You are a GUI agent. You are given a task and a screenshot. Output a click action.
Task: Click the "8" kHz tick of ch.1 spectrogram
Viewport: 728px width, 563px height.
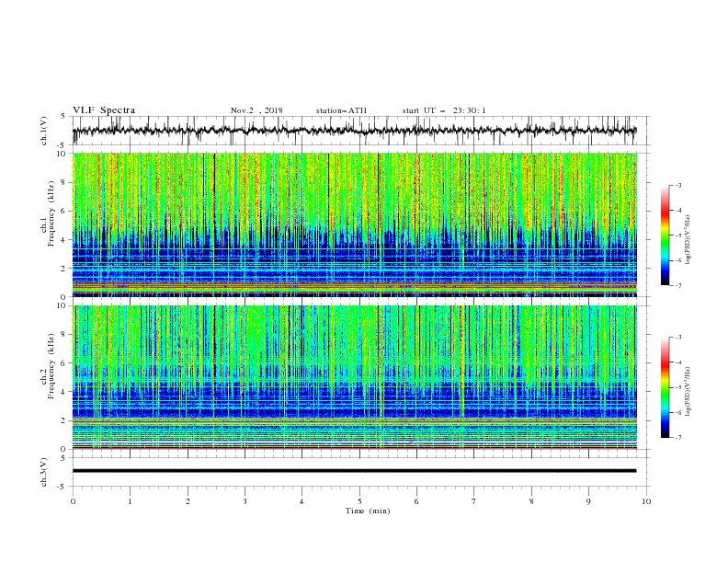click(64, 182)
